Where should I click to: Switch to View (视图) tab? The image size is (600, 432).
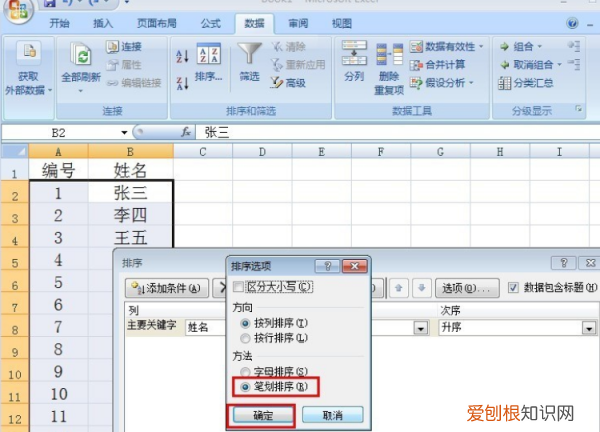[342, 24]
